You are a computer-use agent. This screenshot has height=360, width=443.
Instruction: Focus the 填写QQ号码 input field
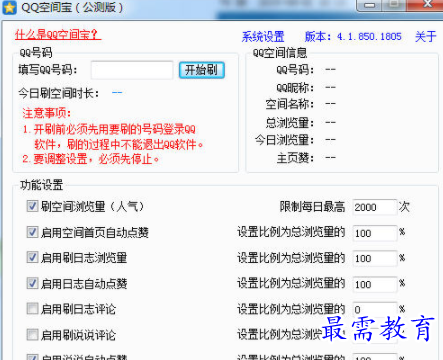tap(132, 70)
